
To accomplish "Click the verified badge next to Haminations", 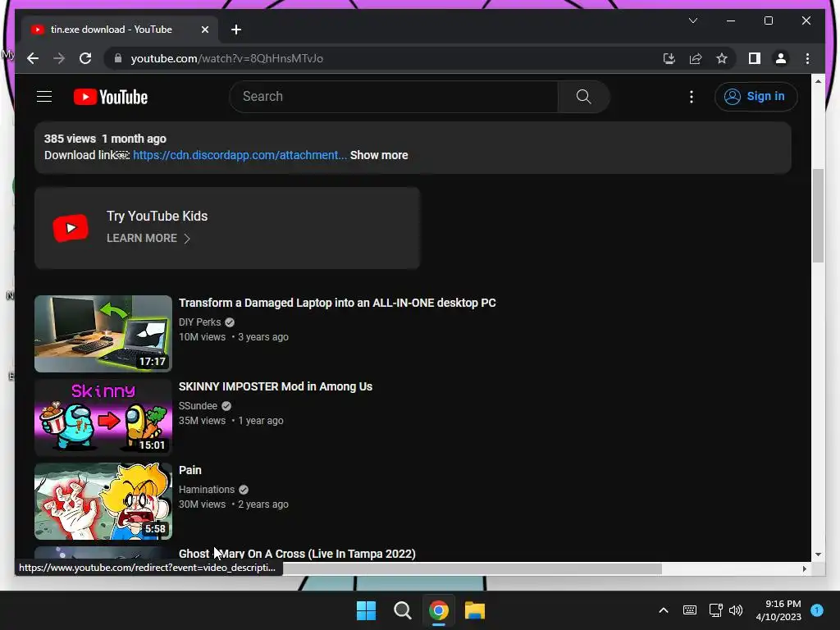I will tap(244, 489).
